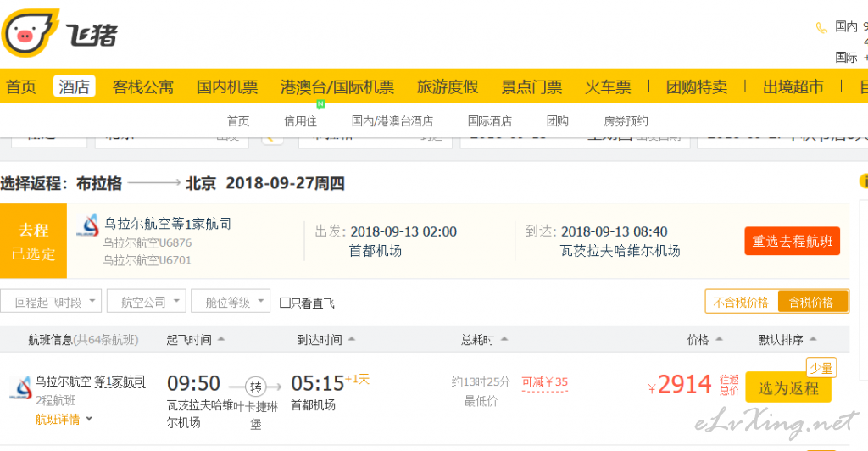Viewport: 868px width, 451px height.
Task: Click 约13时25分 duration text
Action: [x=481, y=381]
